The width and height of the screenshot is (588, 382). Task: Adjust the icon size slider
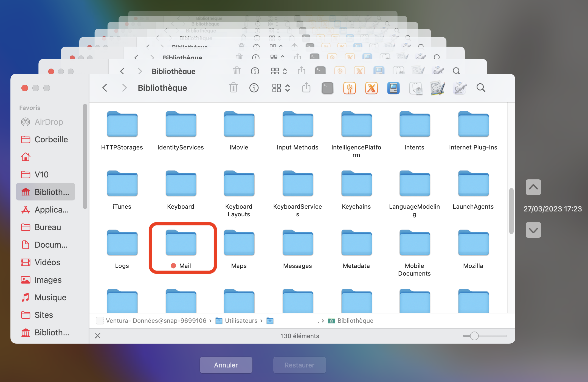pyautogui.click(x=474, y=336)
